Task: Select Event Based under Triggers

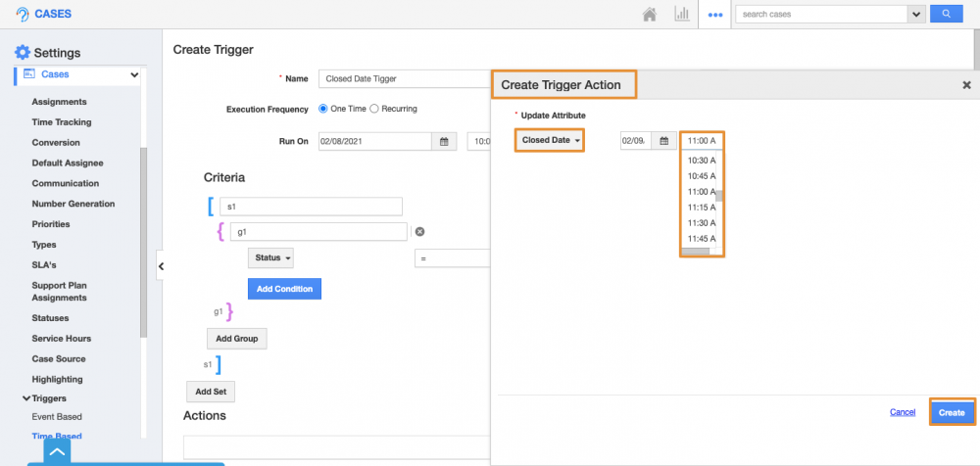Action: [x=57, y=417]
